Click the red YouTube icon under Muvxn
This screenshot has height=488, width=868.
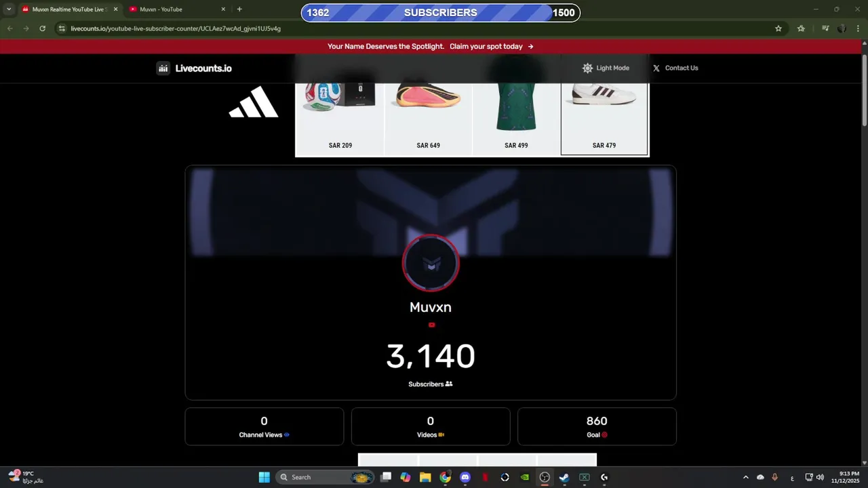(431, 325)
